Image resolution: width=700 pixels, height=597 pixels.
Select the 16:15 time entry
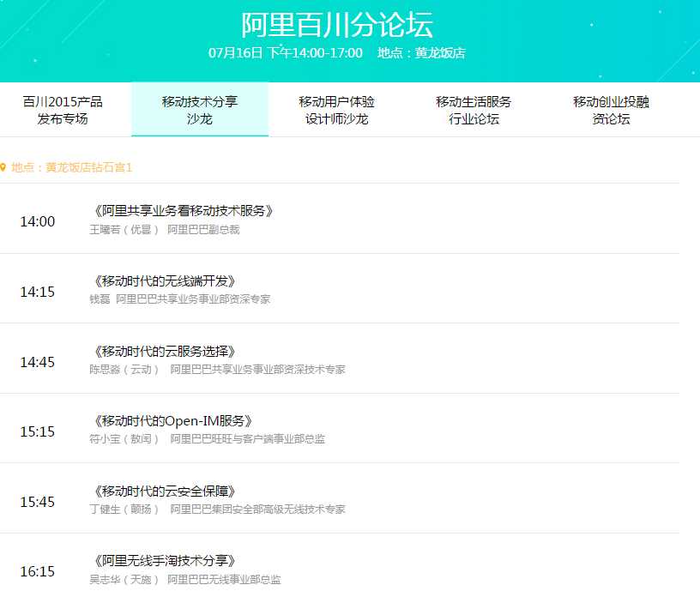tap(38, 571)
